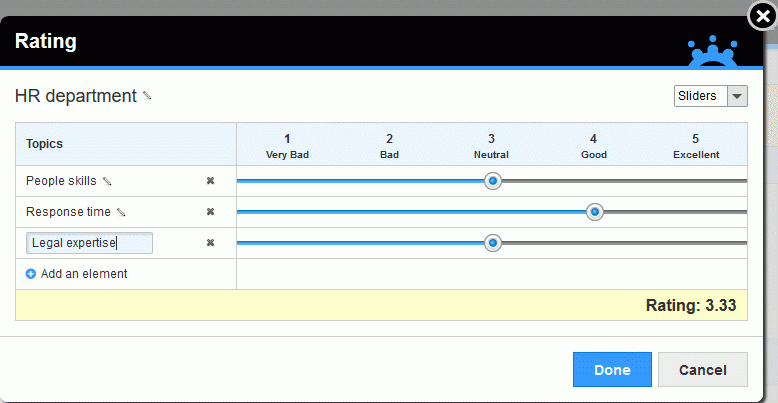Set People skills to 5 Excellent on track

click(x=696, y=181)
